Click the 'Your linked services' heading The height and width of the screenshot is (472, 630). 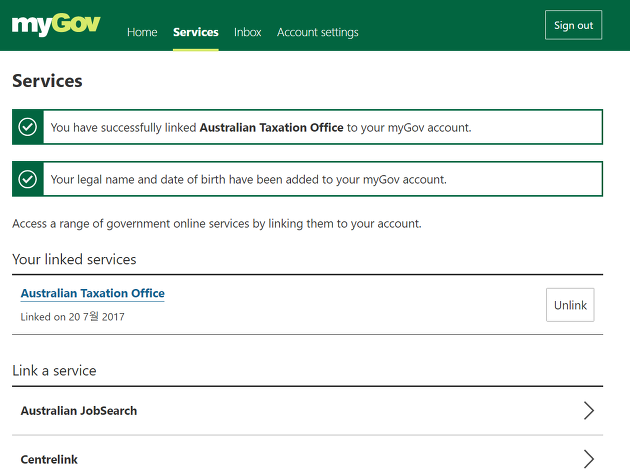click(74, 259)
